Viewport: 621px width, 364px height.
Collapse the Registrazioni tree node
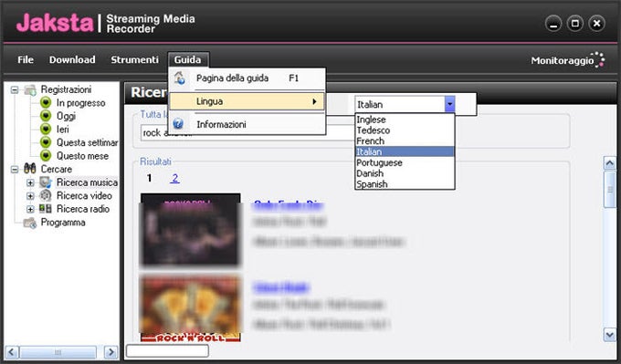click(15, 89)
